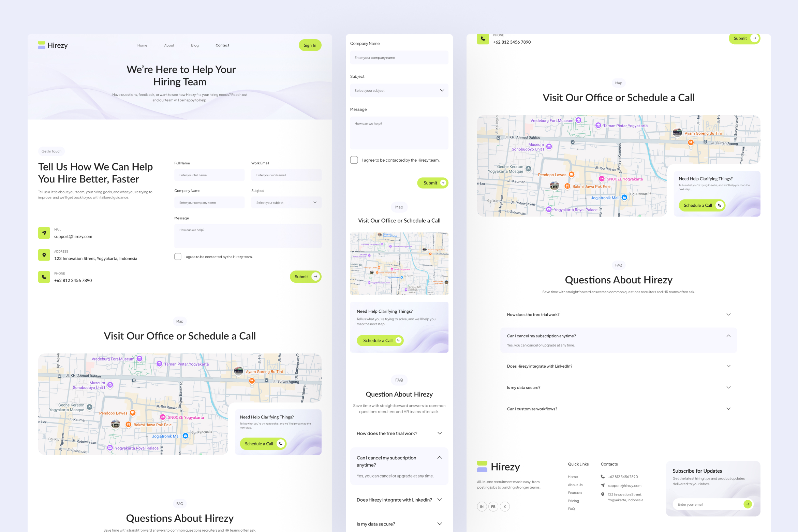The height and width of the screenshot is (532, 798).
Task: Click Schedule a Call in the mobile card
Action: (380, 340)
